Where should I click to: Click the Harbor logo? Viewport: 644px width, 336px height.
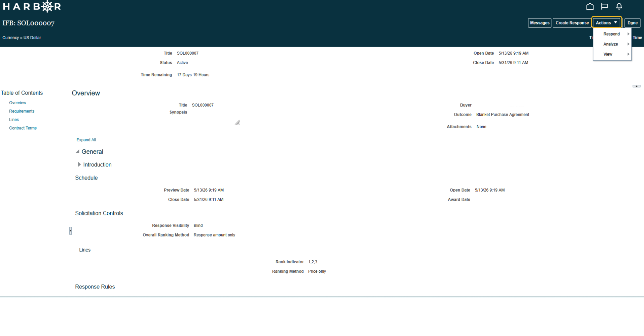click(x=32, y=6)
